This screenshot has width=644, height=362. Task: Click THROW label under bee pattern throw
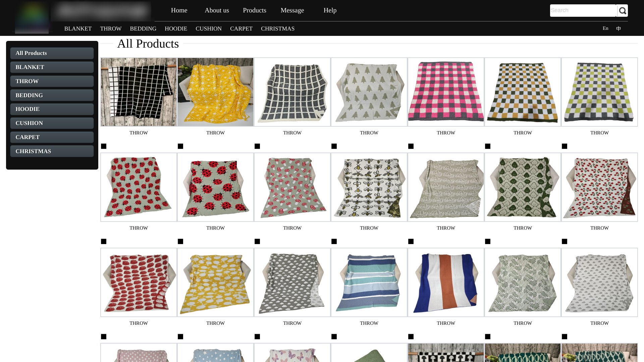[369, 228]
